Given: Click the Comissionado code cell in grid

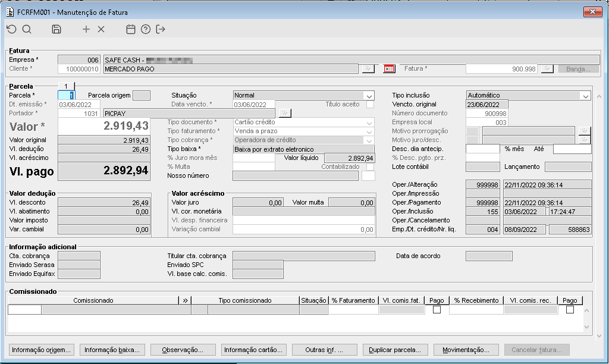Looking at the screenshot, I should 25,310.
